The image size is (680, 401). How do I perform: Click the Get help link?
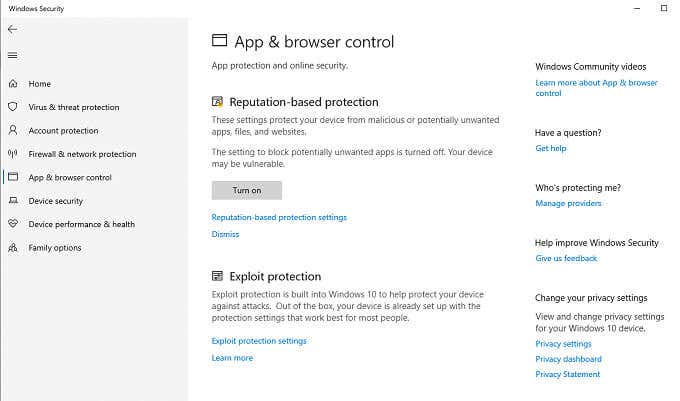550,148
